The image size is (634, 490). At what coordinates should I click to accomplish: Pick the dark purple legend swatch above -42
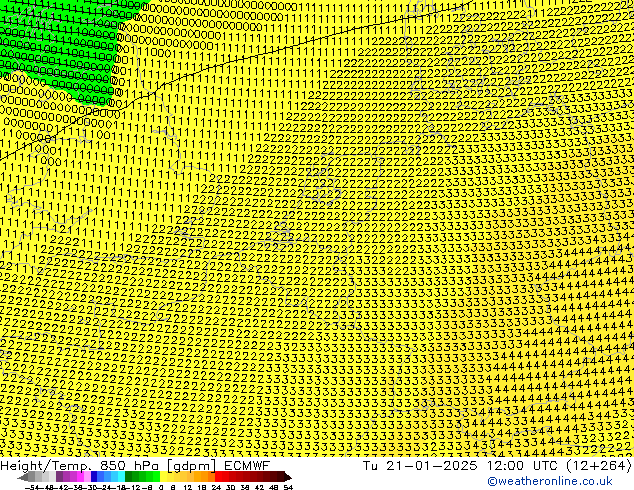click(x=59, y=477)
